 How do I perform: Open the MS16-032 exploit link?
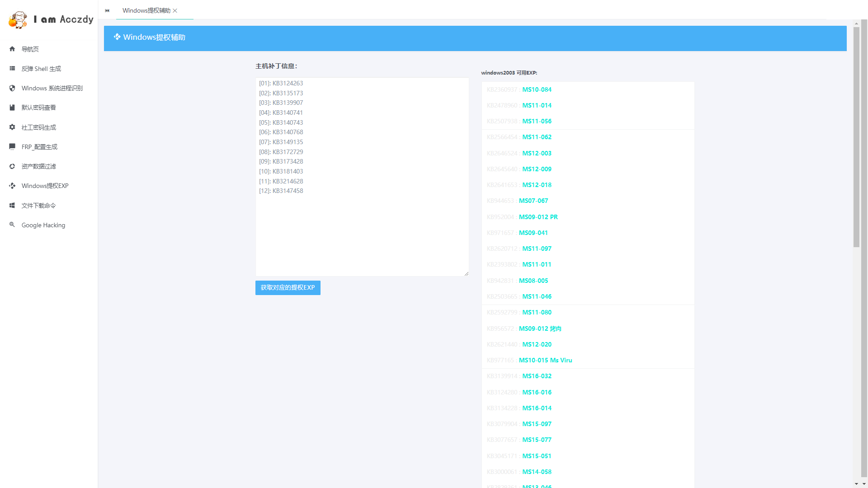click(537, 376)
